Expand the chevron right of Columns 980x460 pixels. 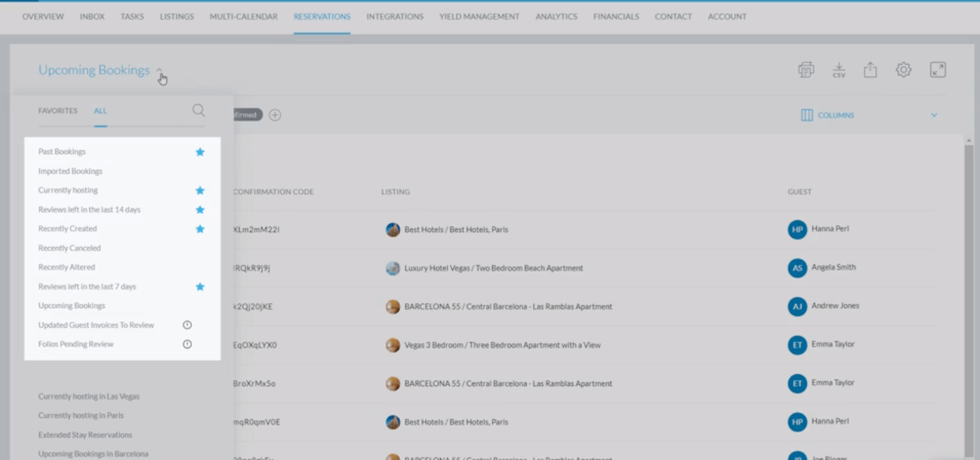point(934,115)
